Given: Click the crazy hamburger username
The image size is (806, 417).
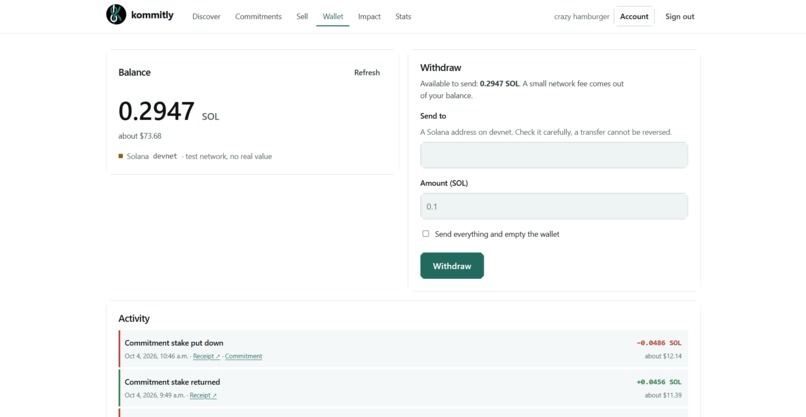Looking at the screenshot, I should (x=581, y=16).
